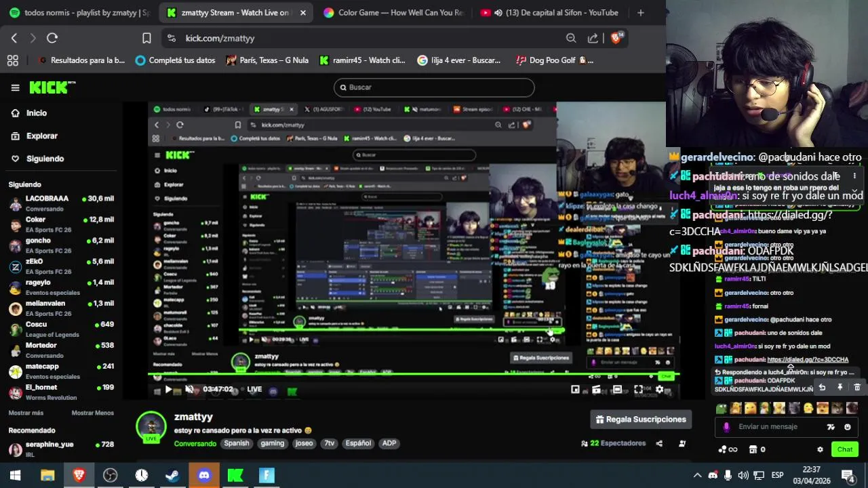
Task: Click the green KICK logo
Action: 52,87
